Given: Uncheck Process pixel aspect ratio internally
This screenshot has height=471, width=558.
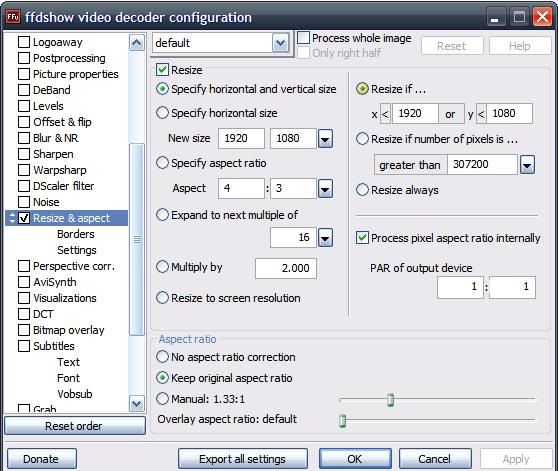Looking at the screenshot, I should click(362, 238).
